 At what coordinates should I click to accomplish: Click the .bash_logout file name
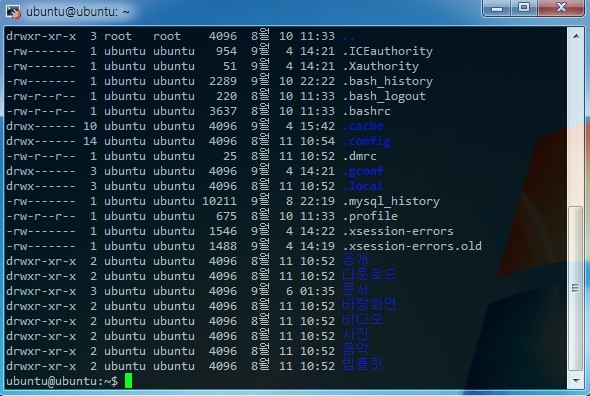[x=384, y=96]
